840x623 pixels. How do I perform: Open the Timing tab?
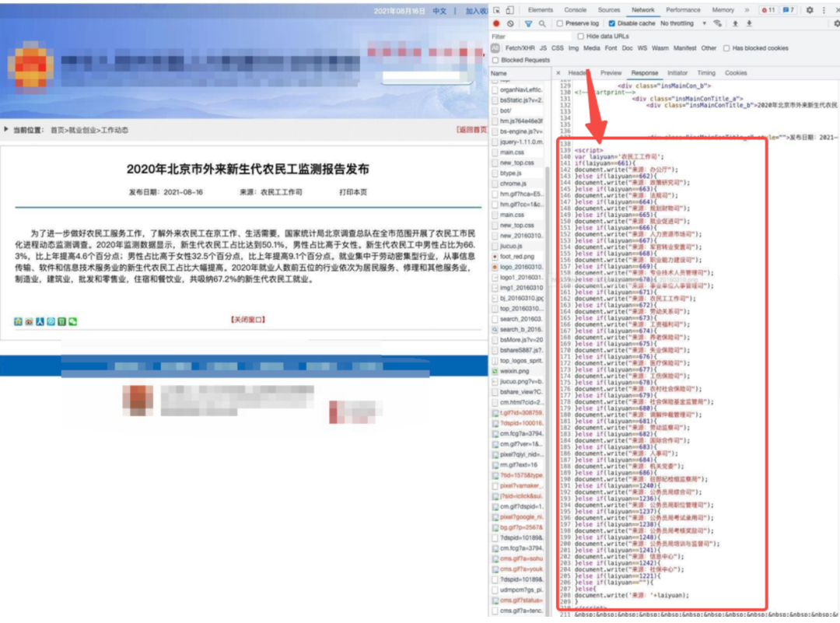(706, 73)
